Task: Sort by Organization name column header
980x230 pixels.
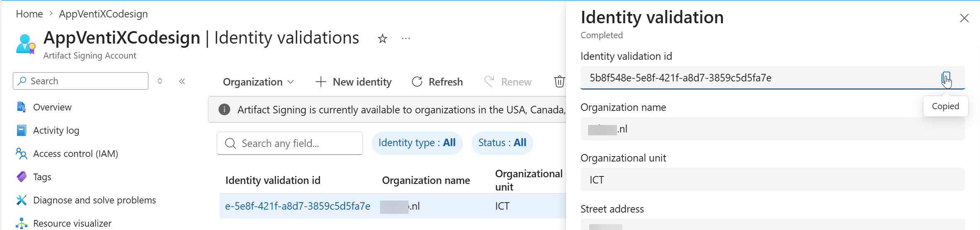Action: click(x=426, y=180)
